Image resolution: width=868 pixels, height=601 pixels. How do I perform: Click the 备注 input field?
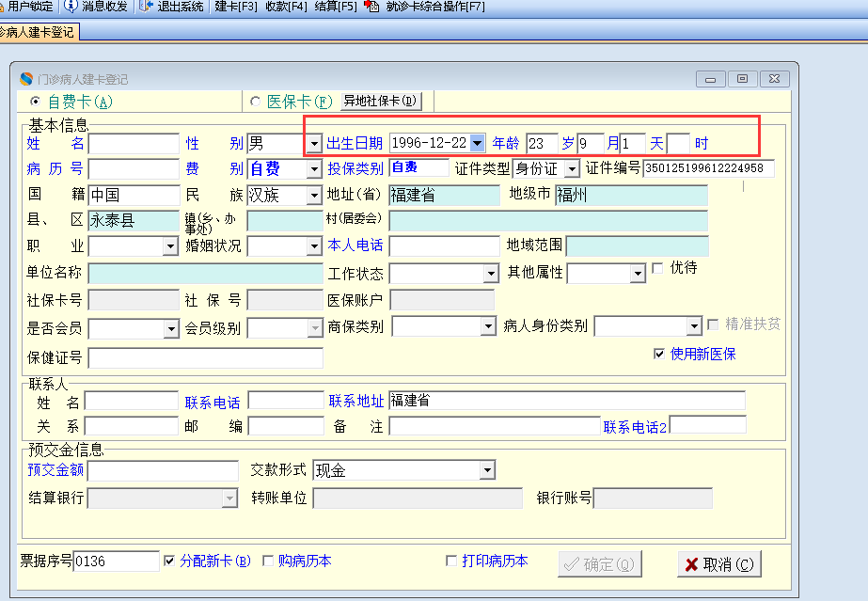(495, 426)
